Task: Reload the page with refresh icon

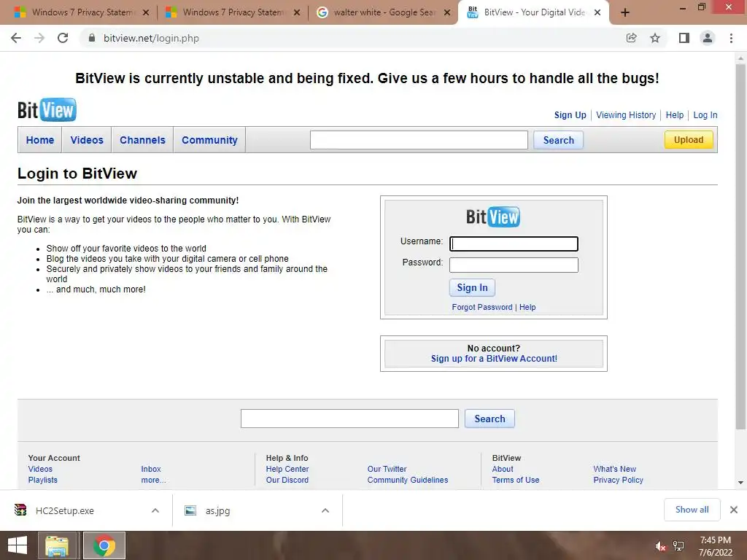Action: coord(63,38)
